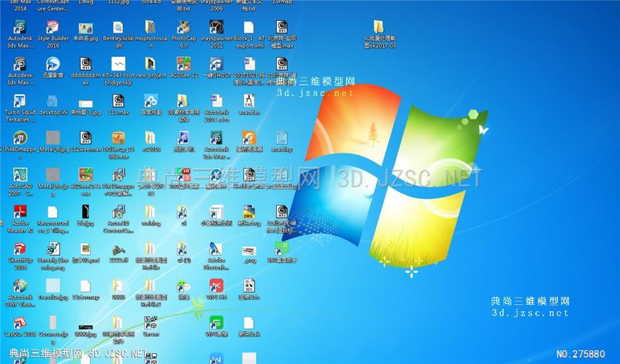Launch the WPS H5 shortcut

(x=216, y=286)
